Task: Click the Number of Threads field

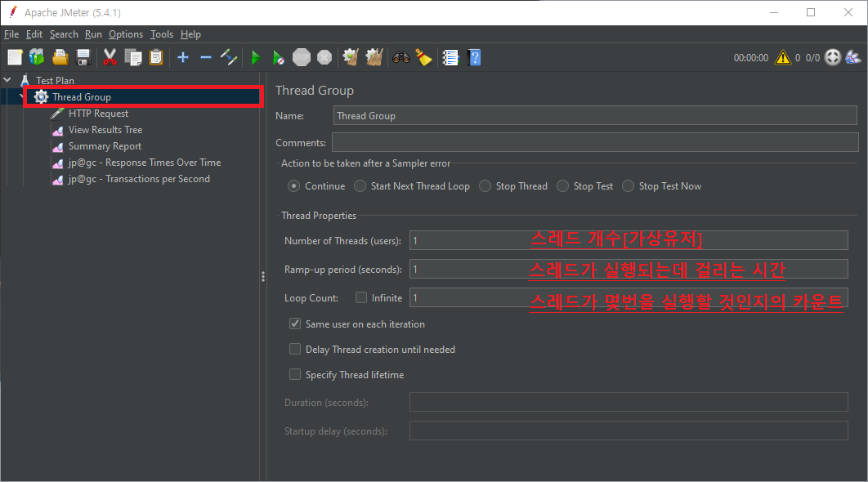Action: click(x=629, y=240)
